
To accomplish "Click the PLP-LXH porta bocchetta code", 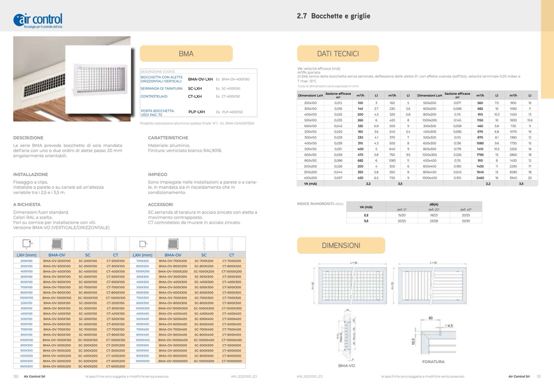I will [x=197, y=112].
